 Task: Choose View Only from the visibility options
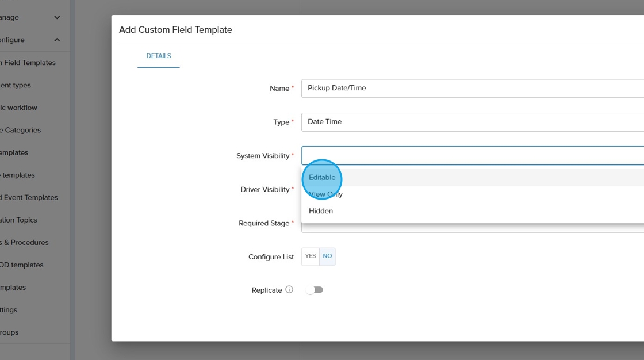(325, 194)
